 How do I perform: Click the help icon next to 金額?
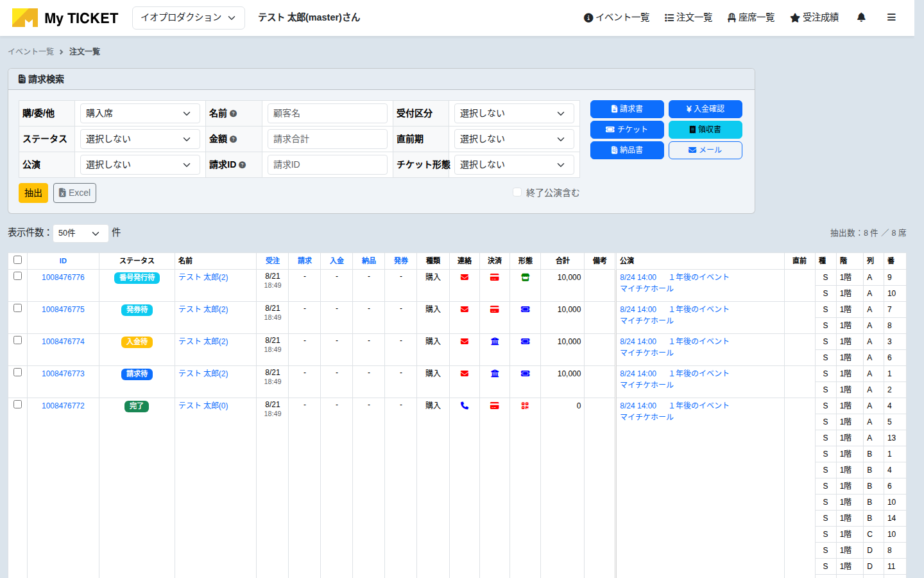(x=234, y=139)
